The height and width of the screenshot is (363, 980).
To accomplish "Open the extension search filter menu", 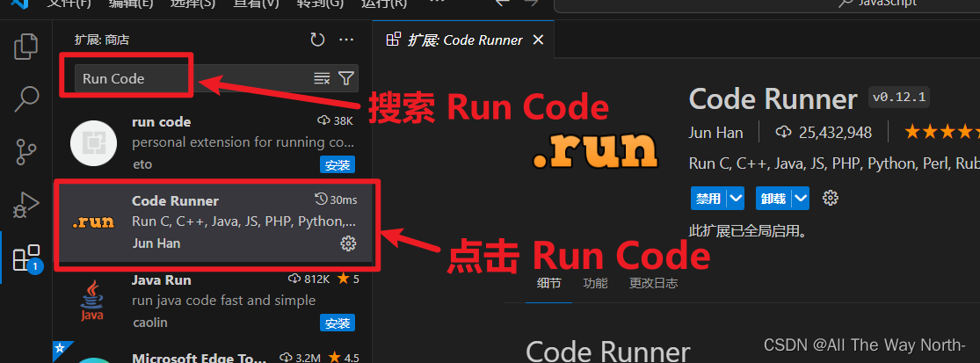I will 346,78.
